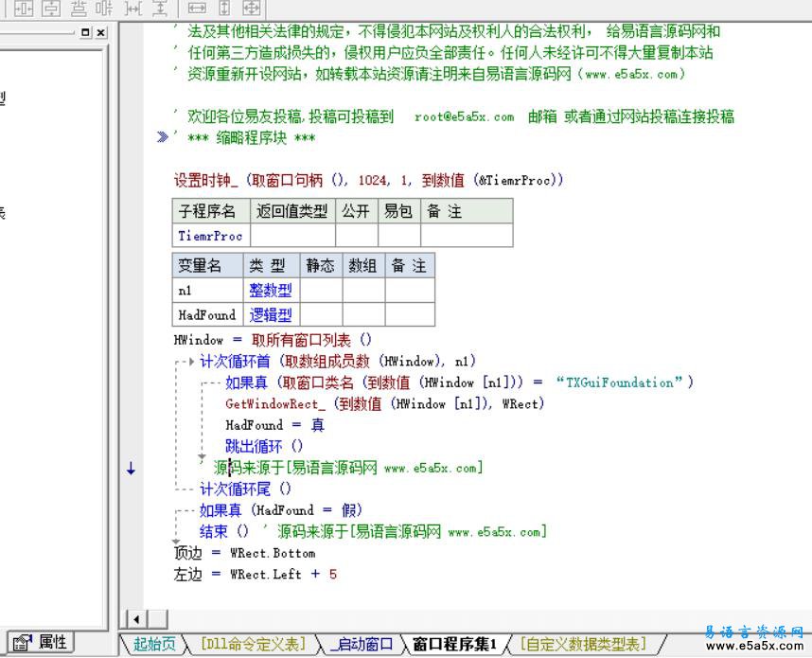Click the 返回值类型 table header
Screen dimensions: 812x658
point(292,211)
